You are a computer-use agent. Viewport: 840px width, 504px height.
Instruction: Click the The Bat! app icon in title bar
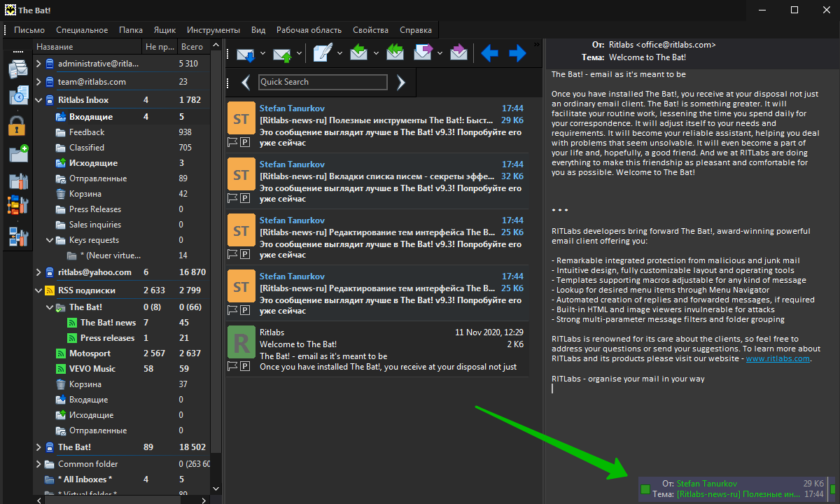[x=8, y=10]
